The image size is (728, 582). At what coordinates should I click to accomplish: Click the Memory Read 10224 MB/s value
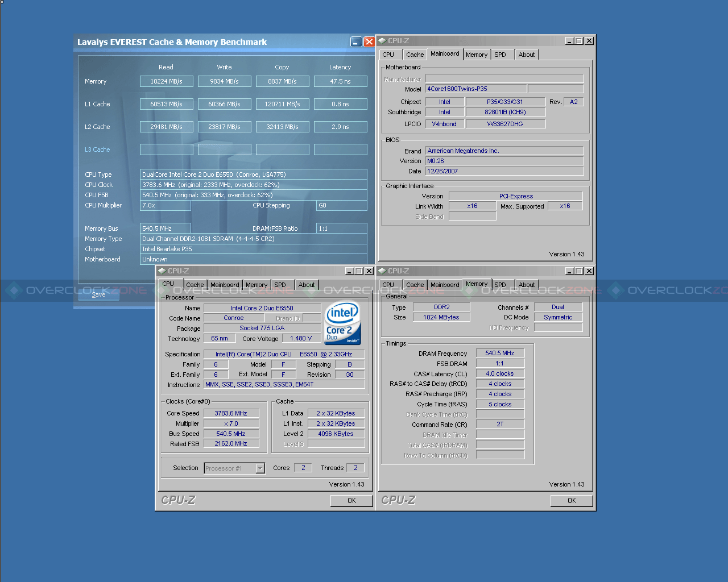tap(166, 81)
